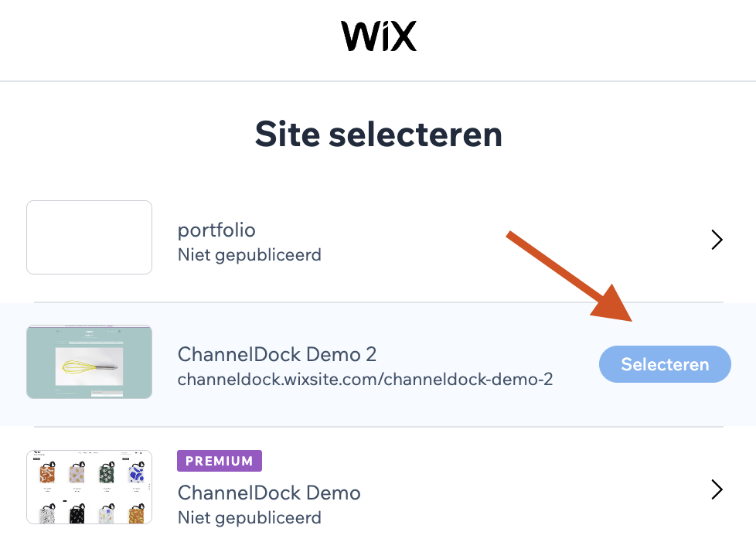756x549 pixels.
Task: Select the ChannelDock Demo tote bags thumbnail
Action: [89, 487]
